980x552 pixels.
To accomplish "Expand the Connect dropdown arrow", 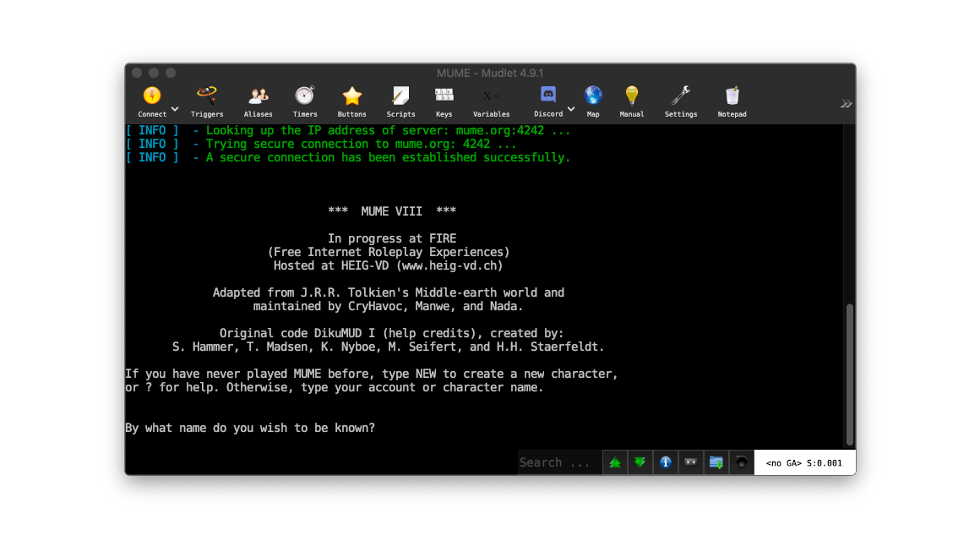I will [x=175, y=109].
